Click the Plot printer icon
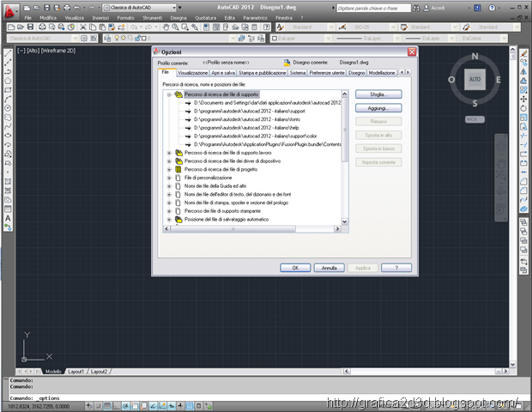532x412 pixels. point(42,27)
